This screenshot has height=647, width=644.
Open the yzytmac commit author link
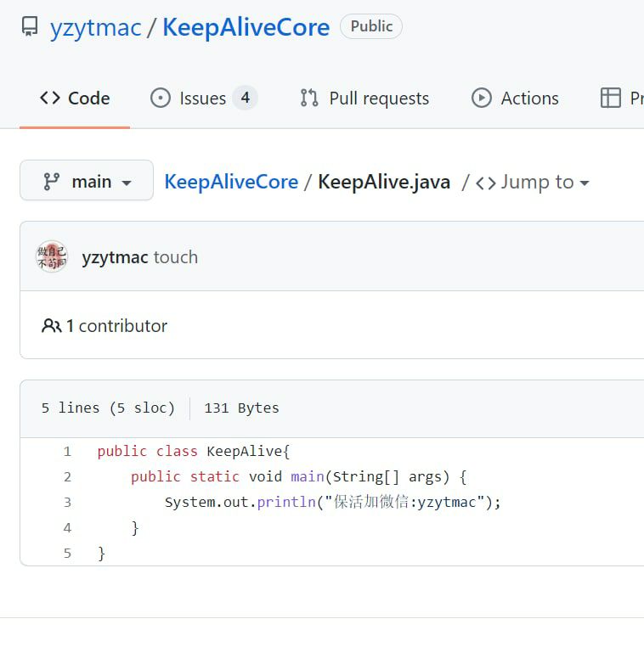click(x=115, y=257)
